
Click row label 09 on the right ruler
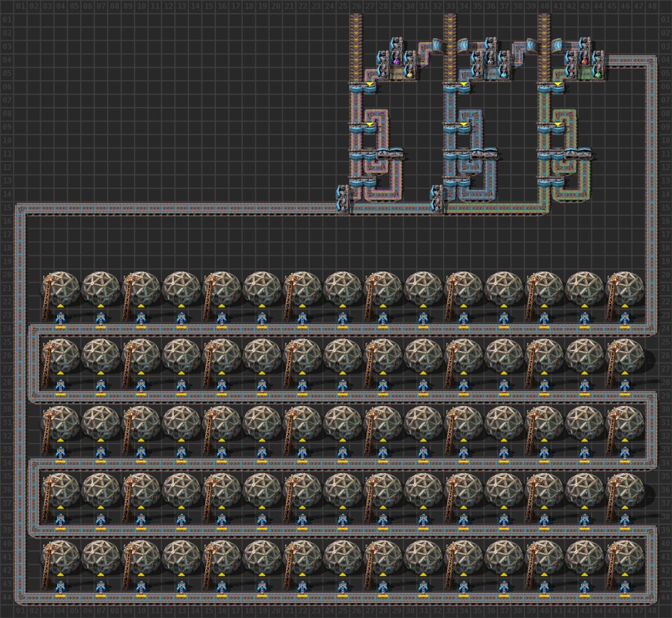pos(665,127)
